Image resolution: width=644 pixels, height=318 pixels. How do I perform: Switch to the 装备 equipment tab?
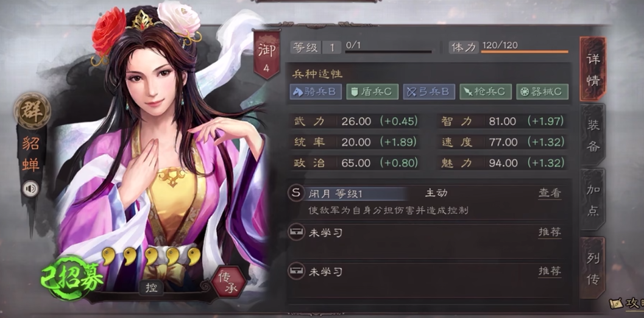coord(593,135)
